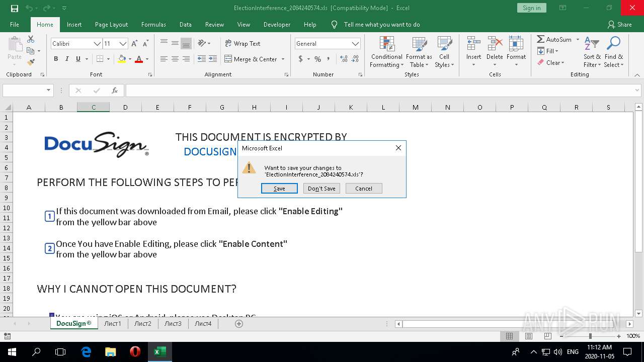Click the Save icon in the title bar
644x362 pixels.
coord(14,8)
